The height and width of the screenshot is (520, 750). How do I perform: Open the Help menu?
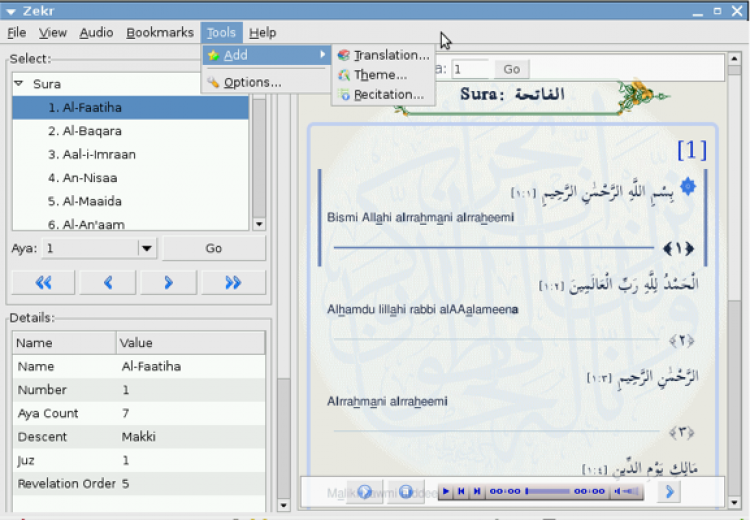point(263,33)
